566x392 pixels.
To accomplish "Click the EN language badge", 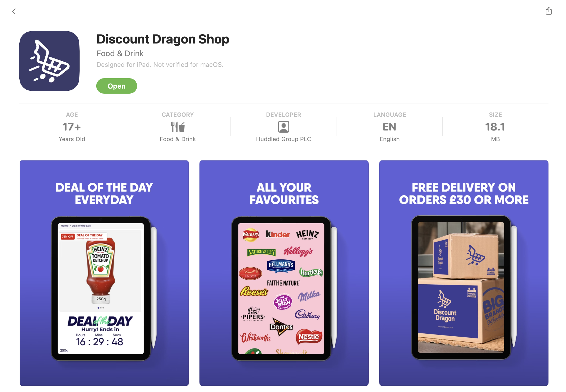I will coord(389,127).
